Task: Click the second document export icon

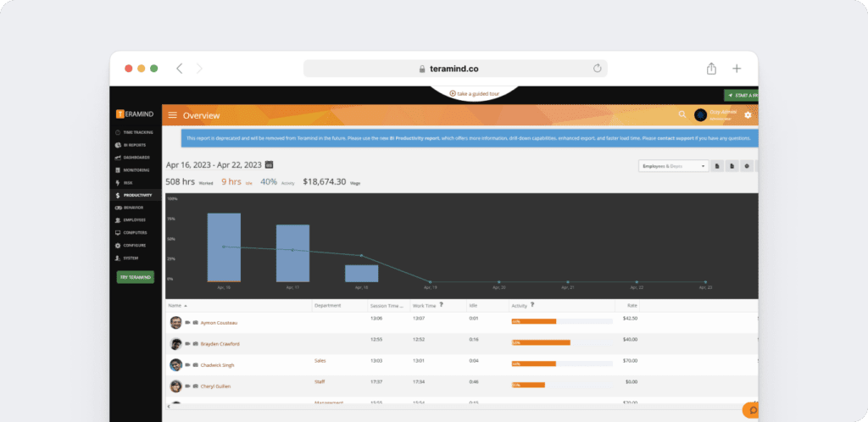Action: click(x=732, y=166)
